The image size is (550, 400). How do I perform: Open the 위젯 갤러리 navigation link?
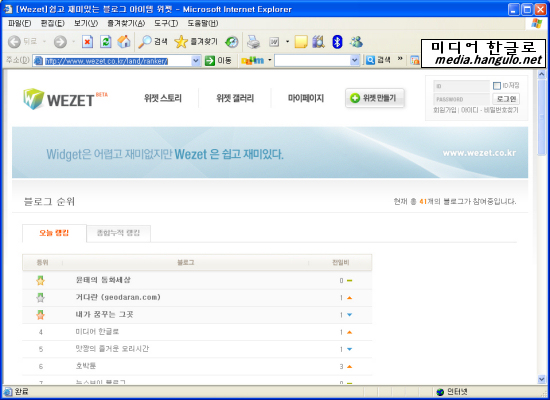[x=235, y=98]
